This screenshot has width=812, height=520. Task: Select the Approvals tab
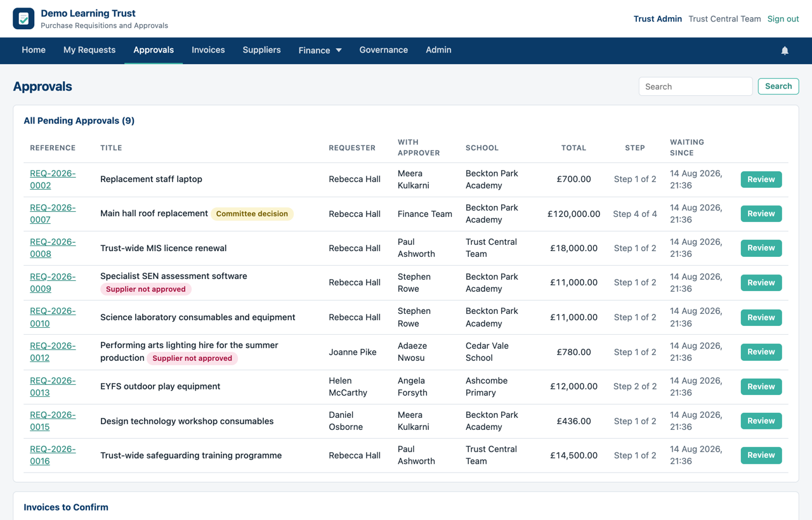pyautogui.click(x=154, y=50)
